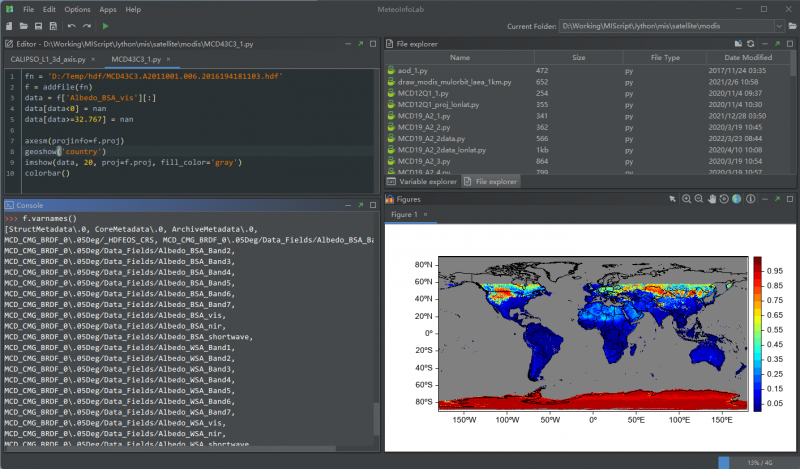The height and width of the screenshot is (469, 800).
Task: Select the zoom out tool in Figures
Action: coord(699,200)
